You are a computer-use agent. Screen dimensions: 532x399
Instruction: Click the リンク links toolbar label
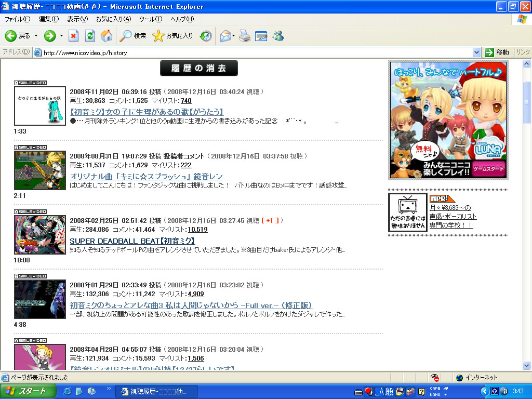[x=523, y=52]
